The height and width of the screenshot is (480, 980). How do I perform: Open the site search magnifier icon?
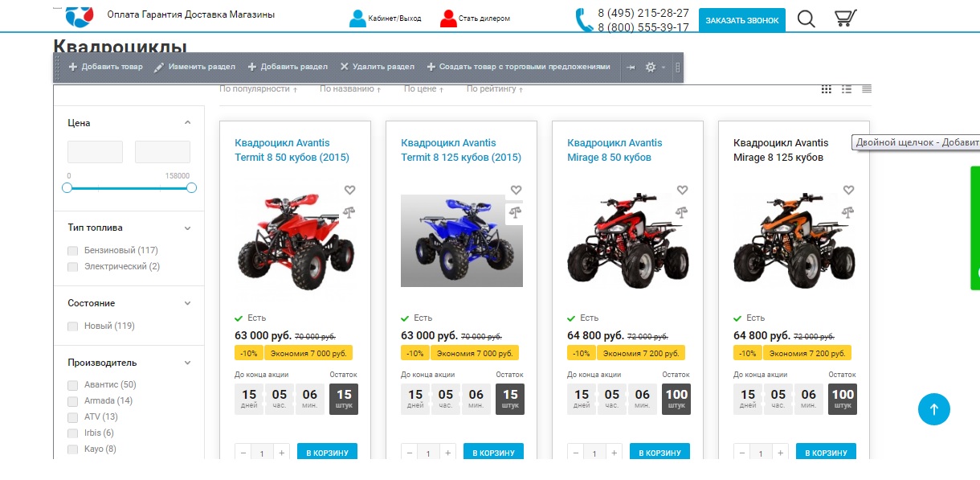pyautogui.click(x=806, y=18)
